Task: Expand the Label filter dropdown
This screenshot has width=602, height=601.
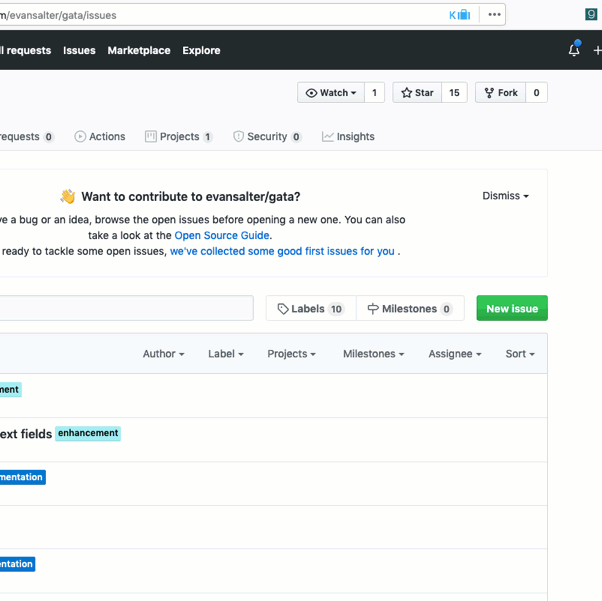Action: pyautogui.click(x=226, y=354)
